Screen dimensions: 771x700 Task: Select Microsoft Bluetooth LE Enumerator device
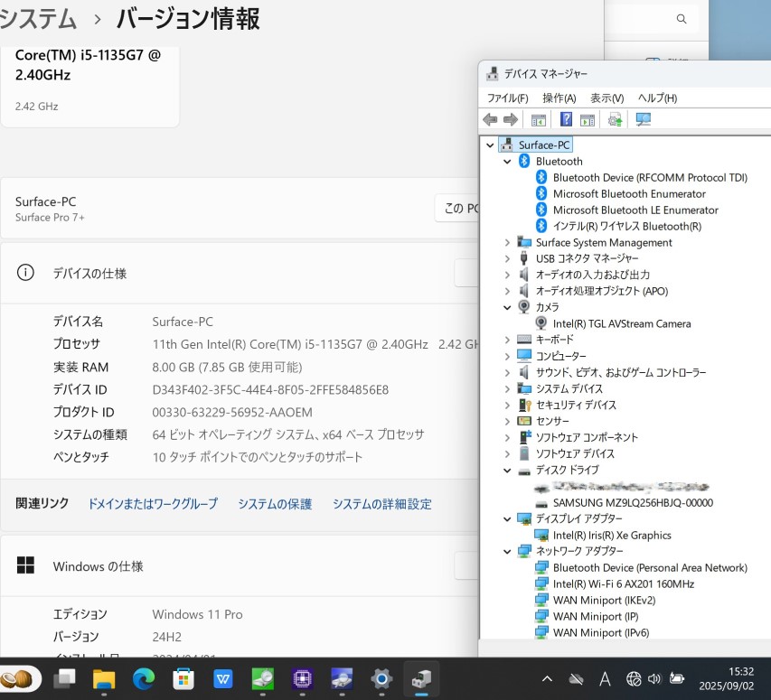tap(635, 210)
